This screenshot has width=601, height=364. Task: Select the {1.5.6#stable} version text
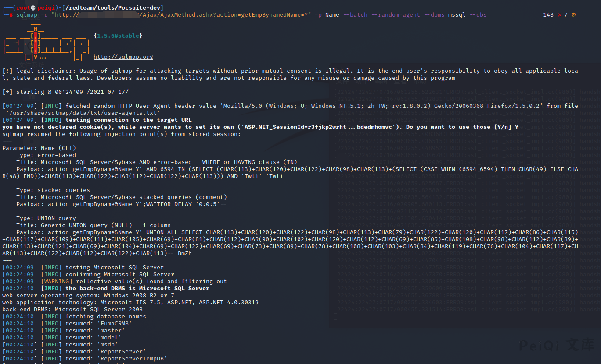point(118,36)
